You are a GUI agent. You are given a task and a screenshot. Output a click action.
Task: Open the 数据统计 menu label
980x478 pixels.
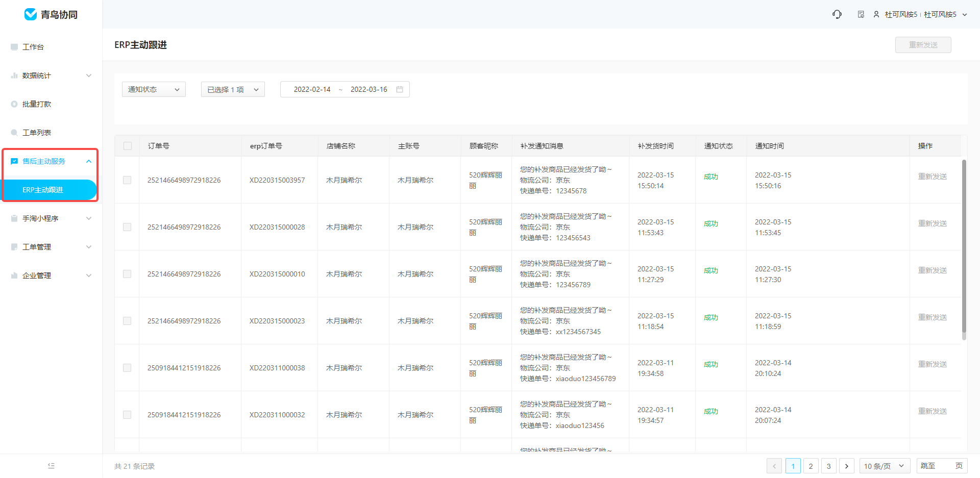(37, 76)
